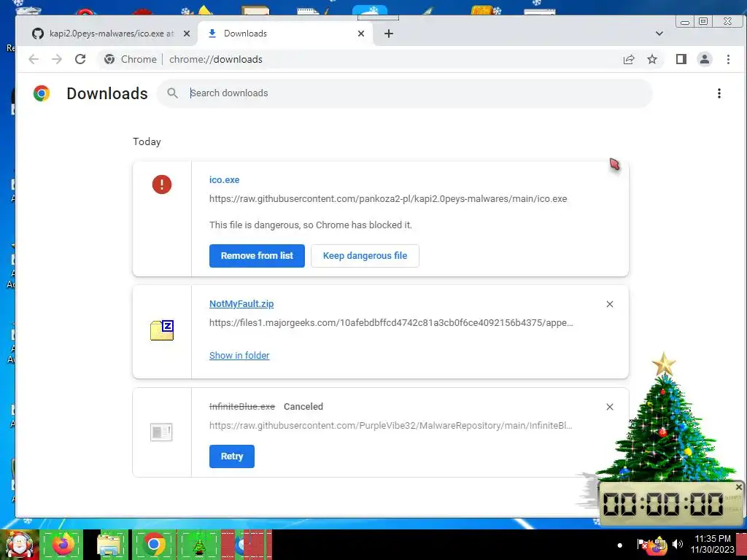Open the ico.exe file link
The height and width of the screenshot is (560, 747).
pos(225,179)
